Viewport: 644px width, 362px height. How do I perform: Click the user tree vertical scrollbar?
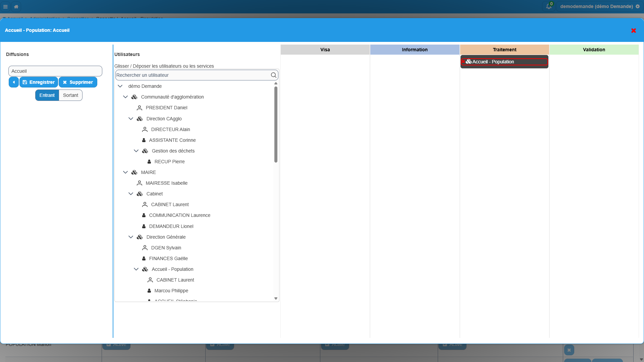tap(276, 124)
